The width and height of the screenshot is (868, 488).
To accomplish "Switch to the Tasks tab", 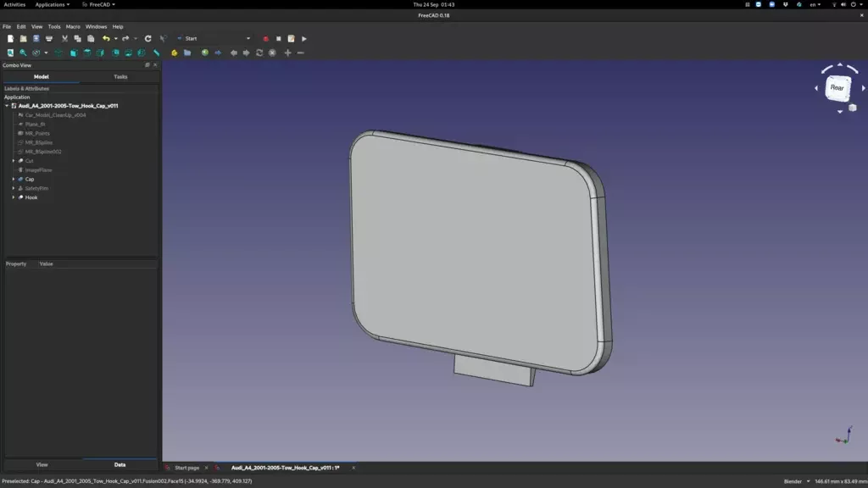I will pos(120,77).
